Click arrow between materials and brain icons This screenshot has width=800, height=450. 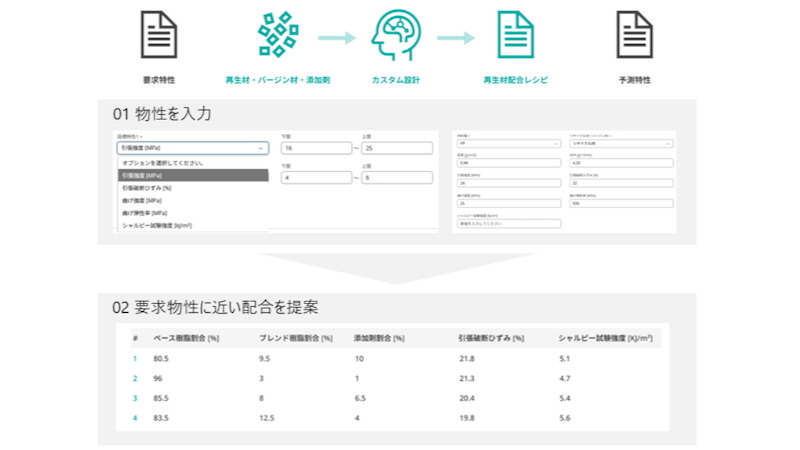tap(337, 38)
